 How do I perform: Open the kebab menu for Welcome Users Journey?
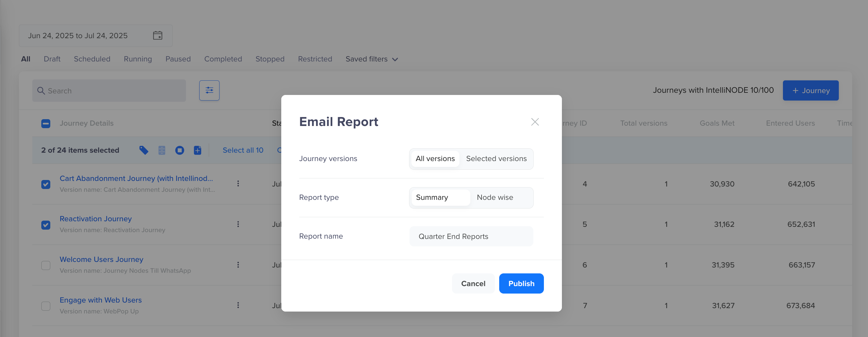238,265
